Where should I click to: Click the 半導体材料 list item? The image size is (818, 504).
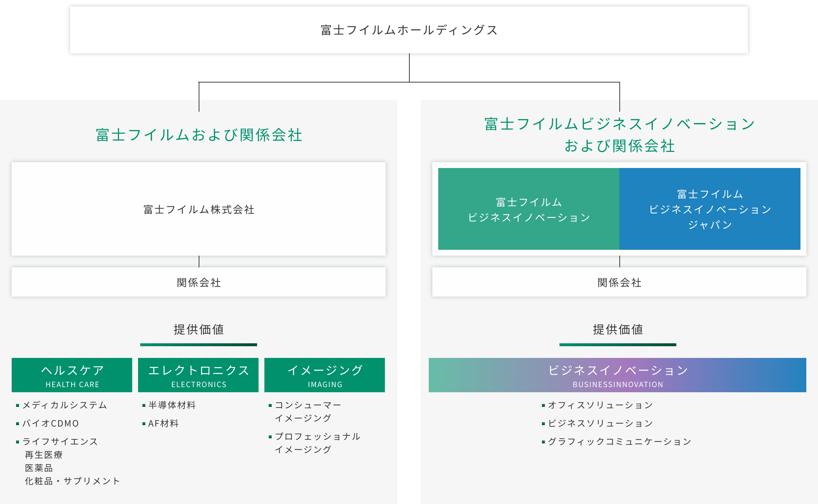click(172, 405)
